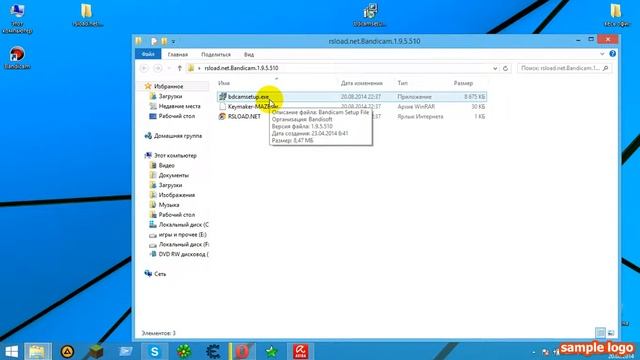Expand the ribbon with chevron arrow

(x=602, y=53)
